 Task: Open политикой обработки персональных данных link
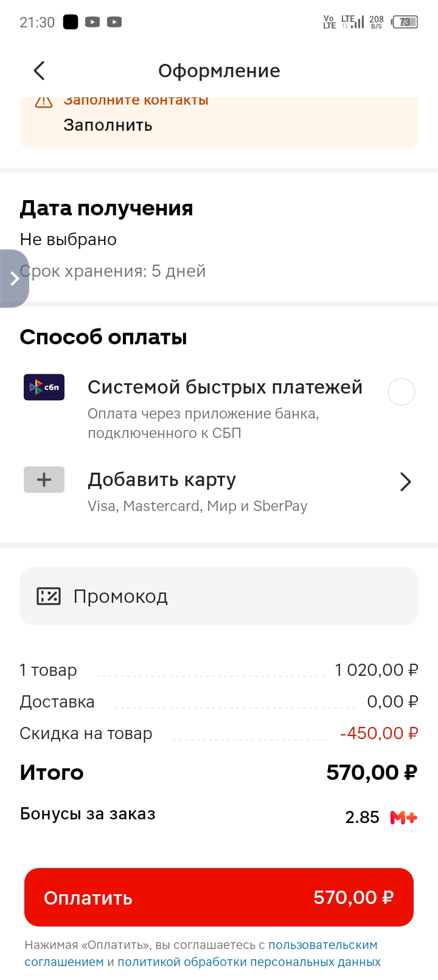pyautogui.click(x=249, y=962)
